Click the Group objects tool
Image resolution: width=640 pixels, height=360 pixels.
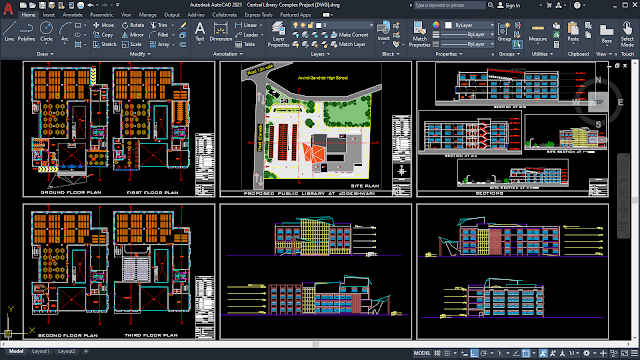(x=504, y=32)
